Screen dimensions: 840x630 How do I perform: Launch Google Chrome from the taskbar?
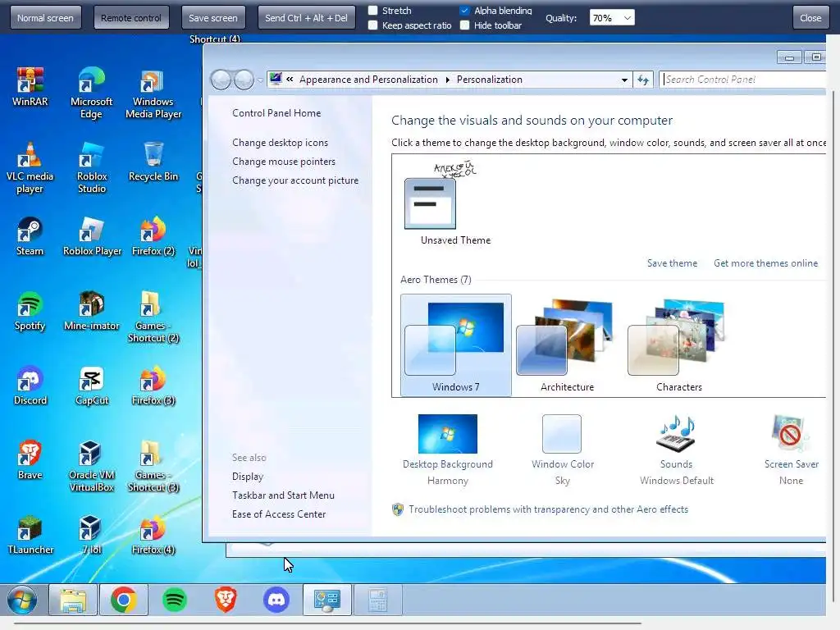(124, 600)
